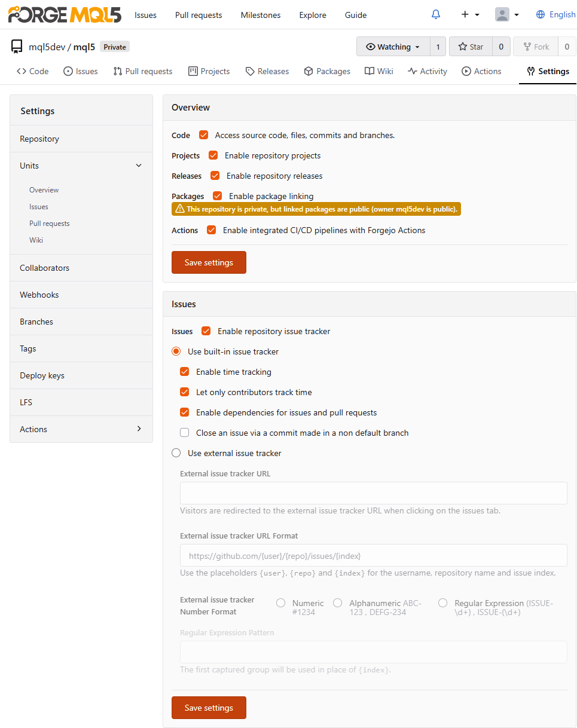Viewport: 577px width, 728px height.
Task: Toggle Enable repository releases checkbox
Action: (215, 176)
